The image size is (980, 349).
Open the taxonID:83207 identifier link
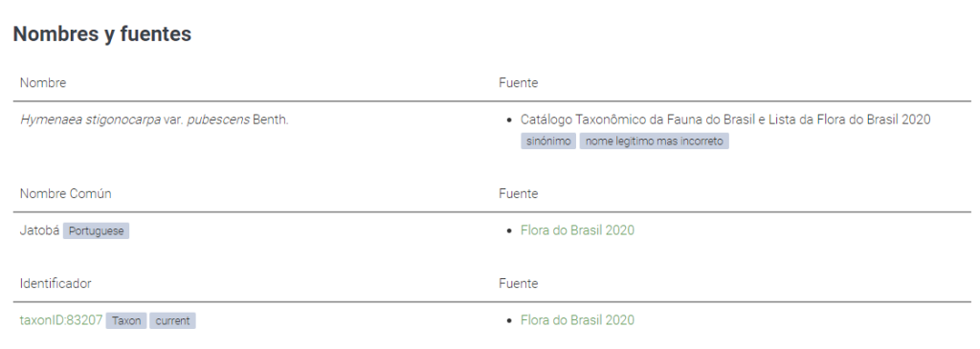[61, 320]
